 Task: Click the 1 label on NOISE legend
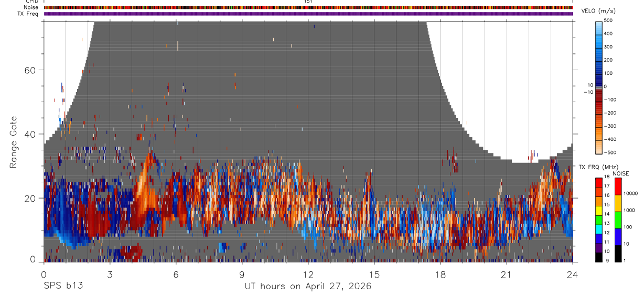(625, 261)
